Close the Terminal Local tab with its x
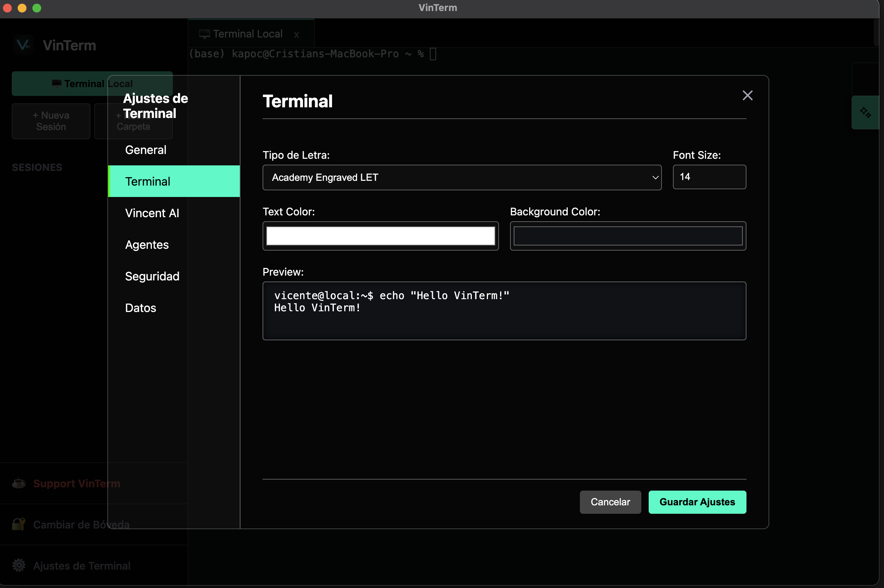Image resolution: width=884 pixels, height=588 pixels. pyautogui.click(x=296, y=35)
